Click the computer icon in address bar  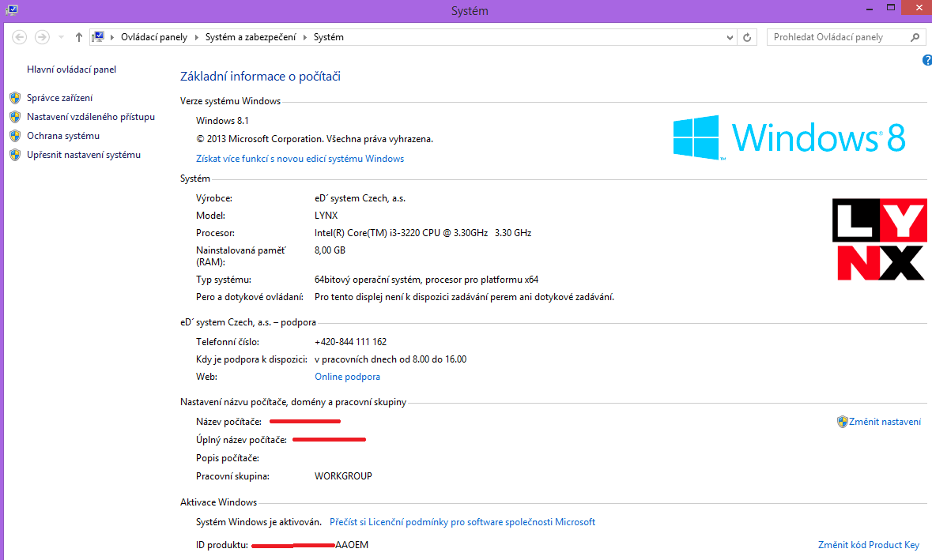pos(98,37)
